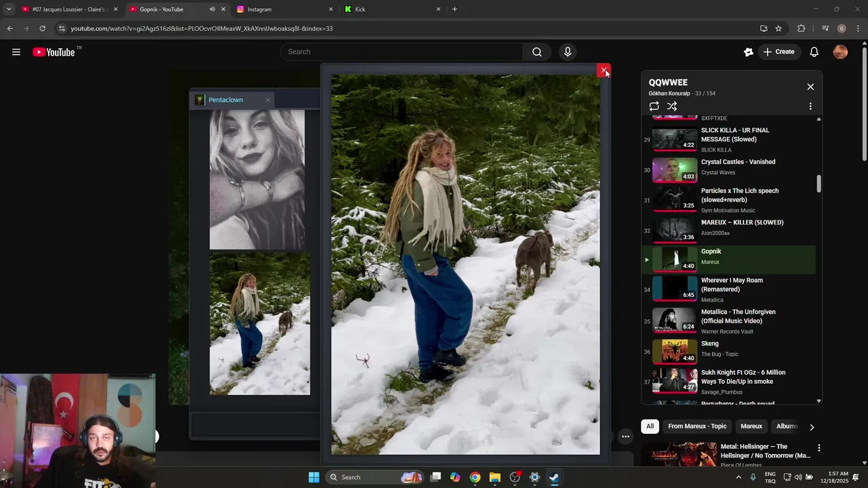Open the Gökhan Konuralp playlist owner link
Viewport: 868px width, 488px height.
[669, 94]
